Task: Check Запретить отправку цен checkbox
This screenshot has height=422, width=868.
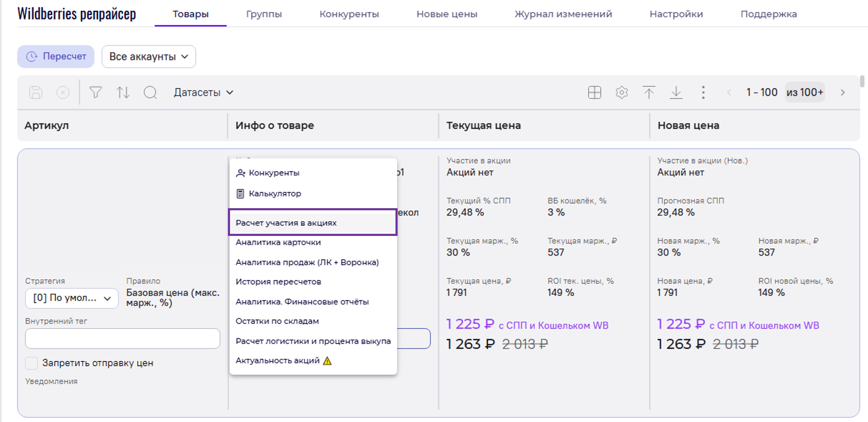Action: [x=32, y=363]
